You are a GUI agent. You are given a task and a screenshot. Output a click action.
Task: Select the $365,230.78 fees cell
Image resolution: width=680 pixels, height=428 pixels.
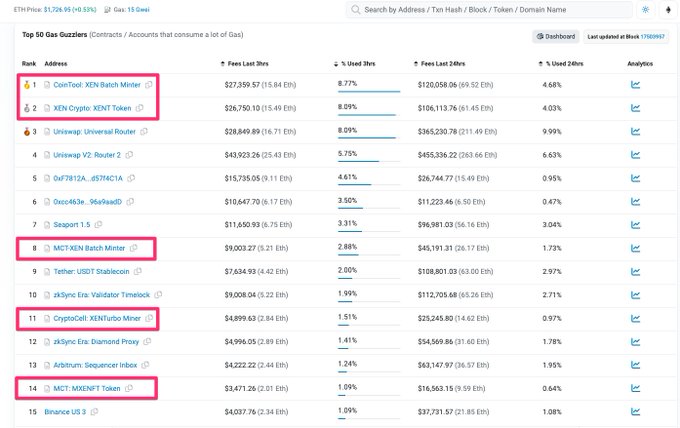pos(457,131)
